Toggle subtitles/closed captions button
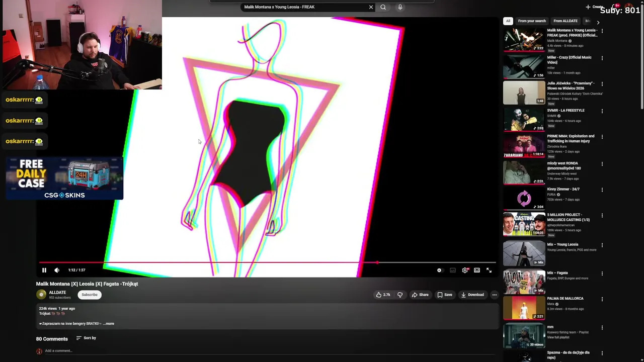This screenshot has width=644, height=362. (x=453, y=270)
